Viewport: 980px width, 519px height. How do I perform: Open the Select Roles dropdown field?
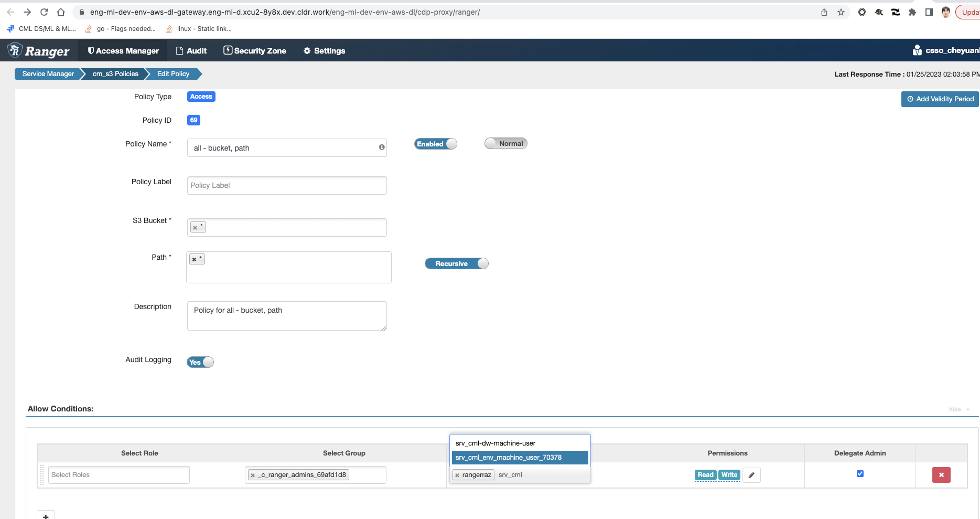[119, 475]
